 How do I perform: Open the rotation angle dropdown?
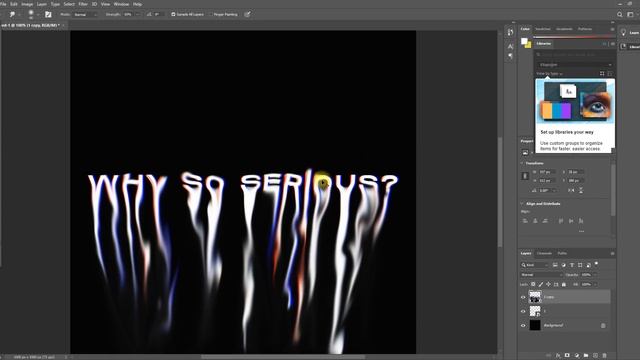tap(554, 191)
